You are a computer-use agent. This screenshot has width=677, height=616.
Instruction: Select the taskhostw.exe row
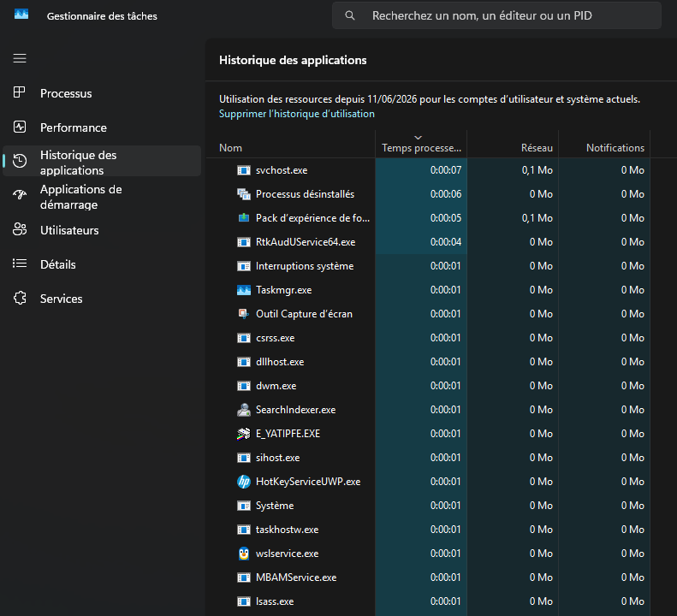pos(442,530)
